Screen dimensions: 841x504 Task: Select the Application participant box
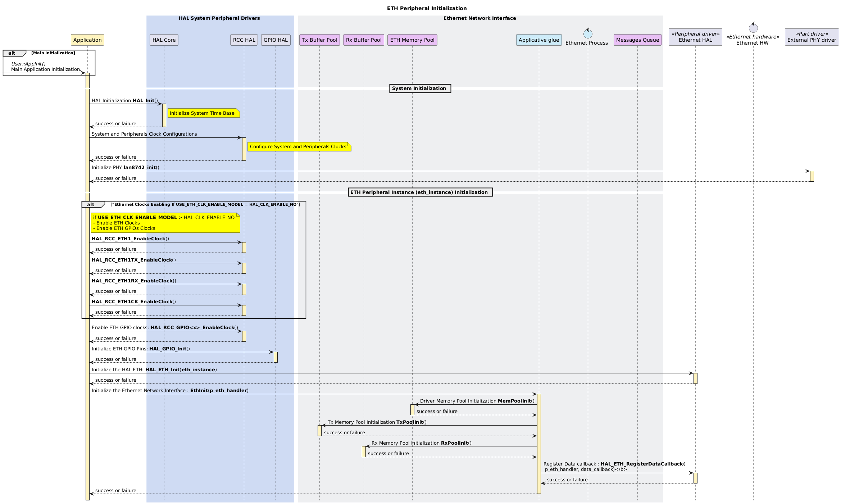click(87, 40)
